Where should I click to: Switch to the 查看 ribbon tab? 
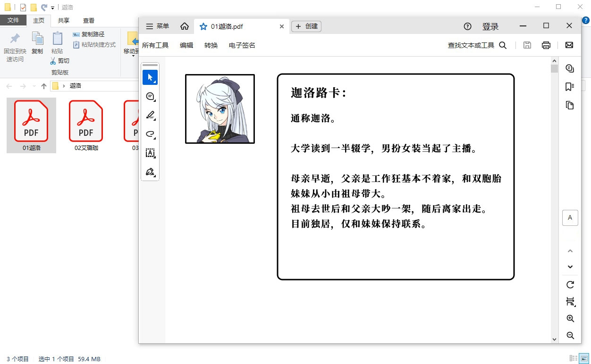pos(89,20)
